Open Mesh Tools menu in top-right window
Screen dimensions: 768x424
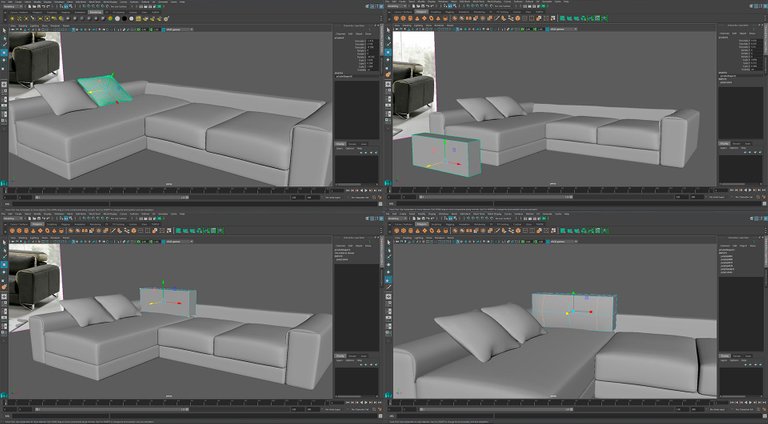point(479,2)
